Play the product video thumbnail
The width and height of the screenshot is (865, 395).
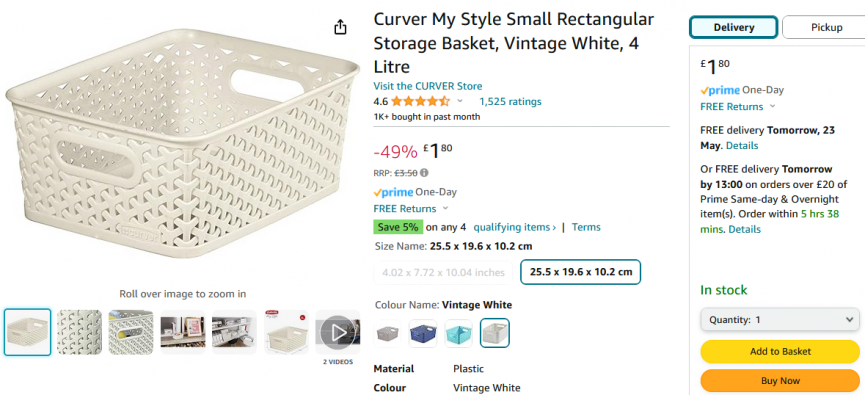(338, 332)
